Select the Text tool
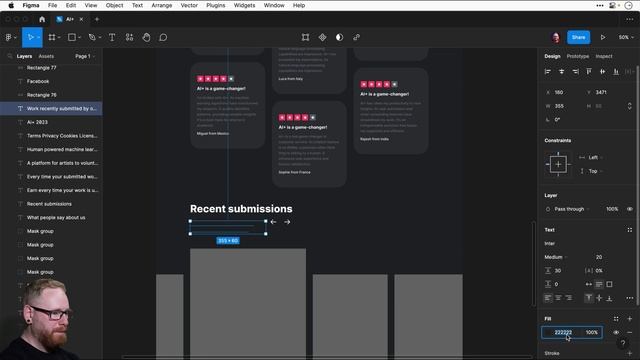Screen dimensions: 640x360 click(112, 38)
